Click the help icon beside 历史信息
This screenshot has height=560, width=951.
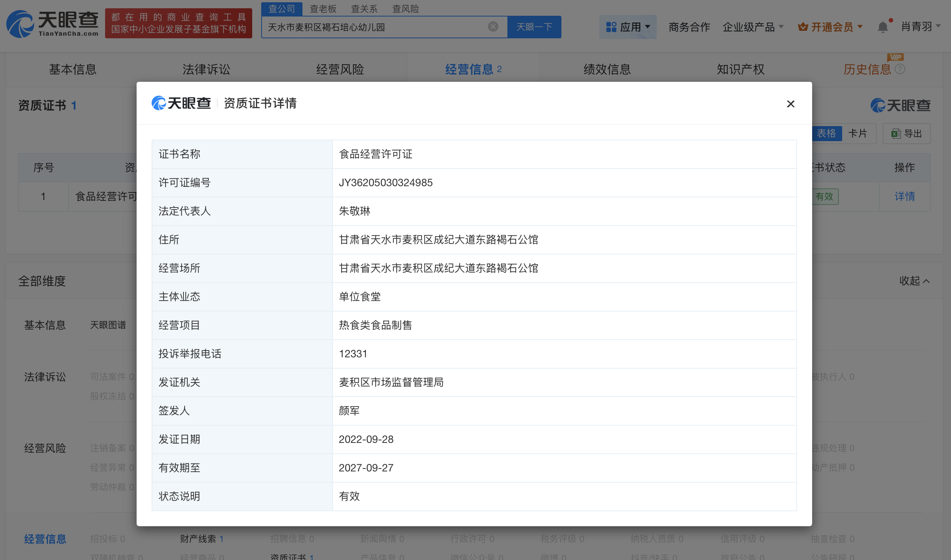(900, 69)
